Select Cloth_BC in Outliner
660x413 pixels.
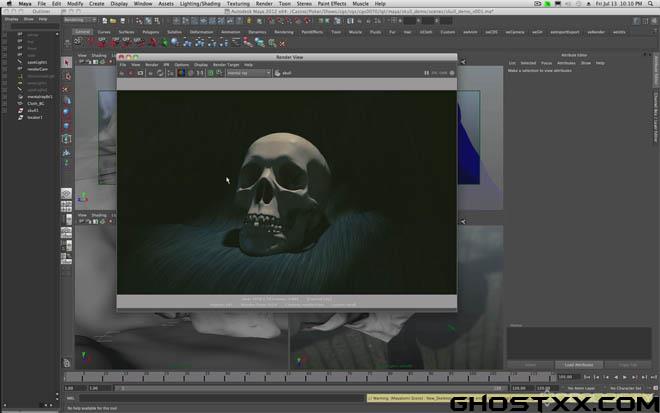(x=36, y=104)
